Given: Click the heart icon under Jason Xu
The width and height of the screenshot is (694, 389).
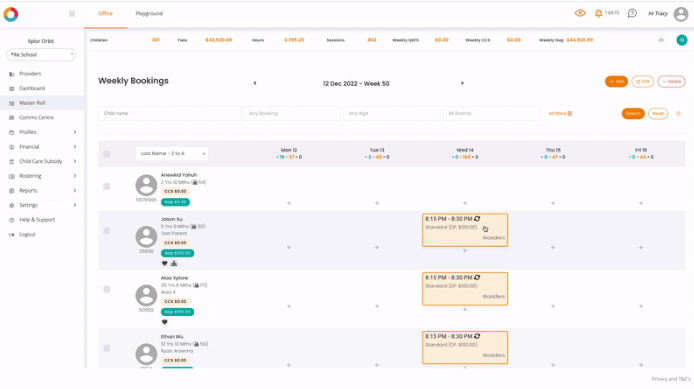Looking at the screenshot, I should (165, 263).
